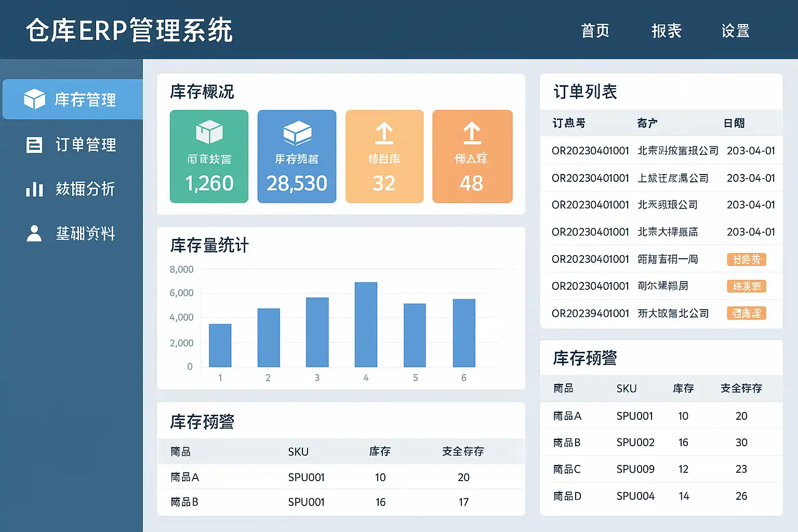Click the orange status badge in the OR20239401001 row
The width and height of the screenshot is (798, 532).
pyautogui.click(x=746, y=313)
